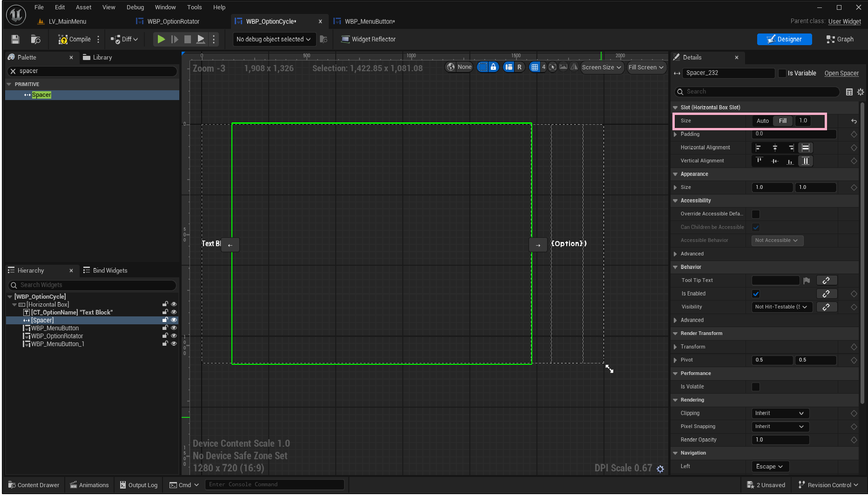Hide WBP_OptionRotator in the Hierarchy
Image resolution: width=868 pixels, height=496 pixels.
pos(174,336)
